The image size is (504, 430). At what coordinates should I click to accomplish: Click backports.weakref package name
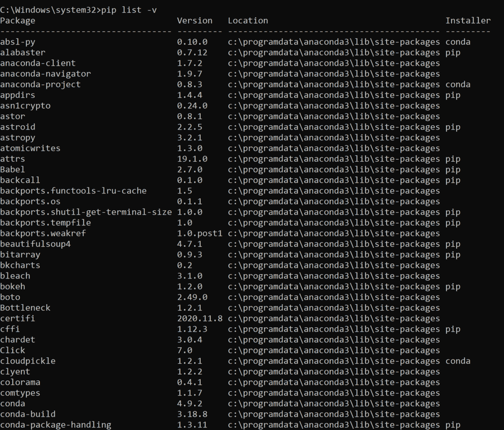point(42,233)
